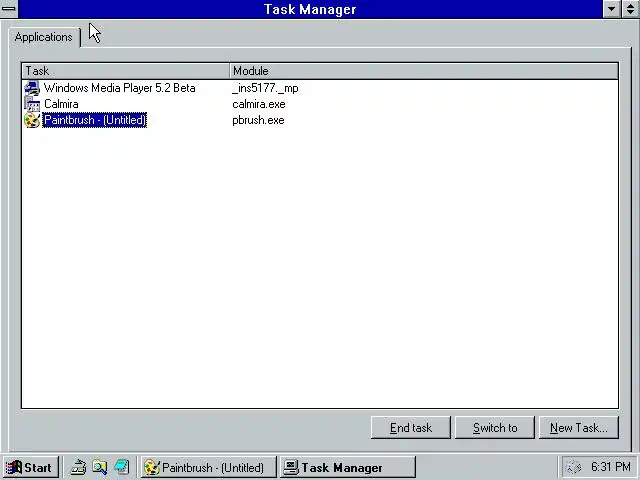Viewport: 640px width, 480px height.
Task: Open the Start menu
Action: click(x=31, y=467)
